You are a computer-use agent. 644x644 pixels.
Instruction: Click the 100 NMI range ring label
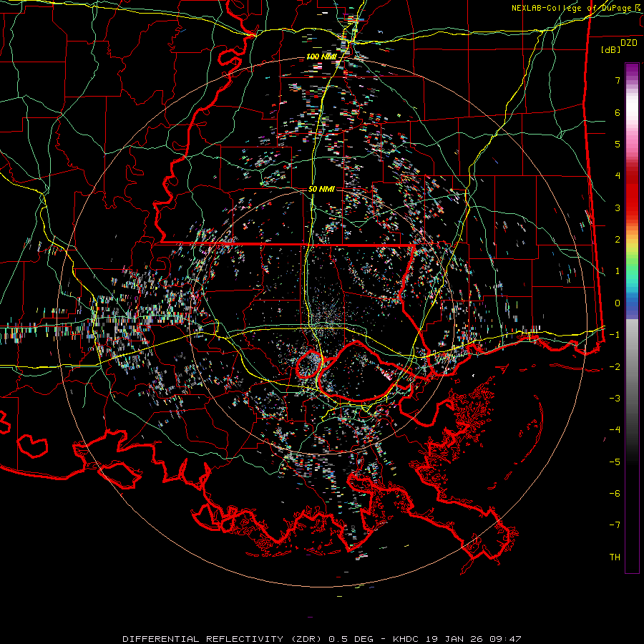(321, 57)
